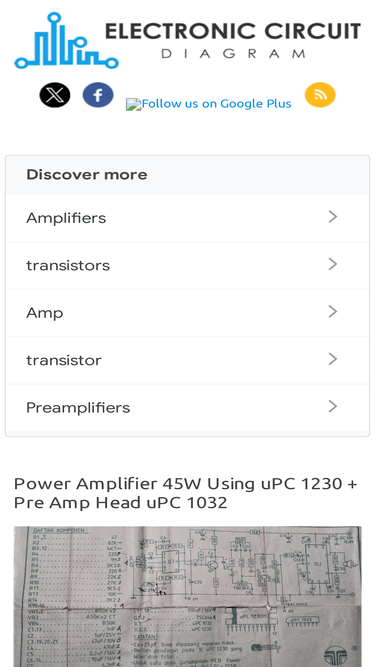
Task: Click the blue circuit skyline logo
Action: click(x=66, y=40)
